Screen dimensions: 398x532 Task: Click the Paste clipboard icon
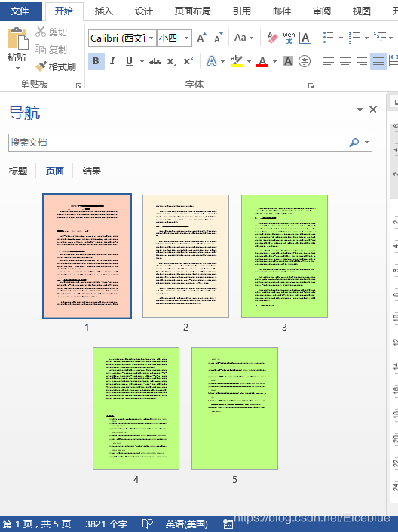point(17,38)
